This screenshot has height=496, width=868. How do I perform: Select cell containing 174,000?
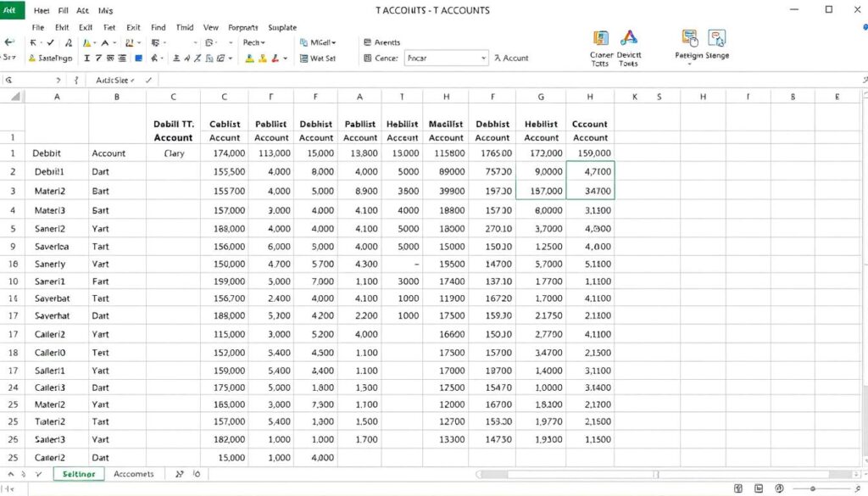[224, 153]
